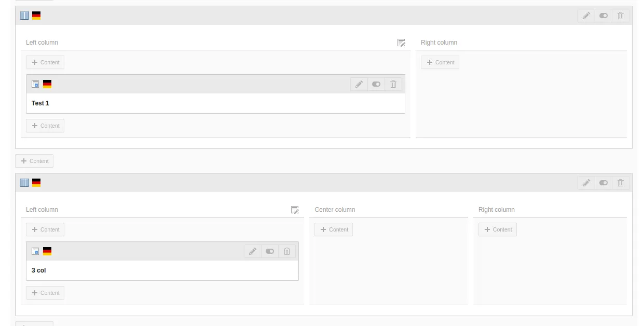Delete the two-column grid container
This screenshot has width=644, height=326.
pyautogui.click(x=621, y=16)
